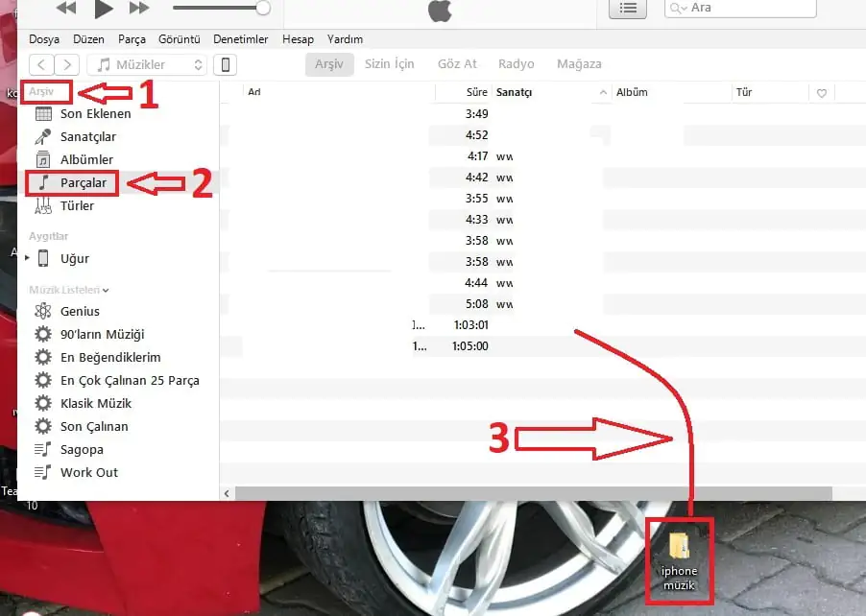The height and width of the screenshot is (616, 866).
Task: Open the search magnifier options
Action: 678,9
